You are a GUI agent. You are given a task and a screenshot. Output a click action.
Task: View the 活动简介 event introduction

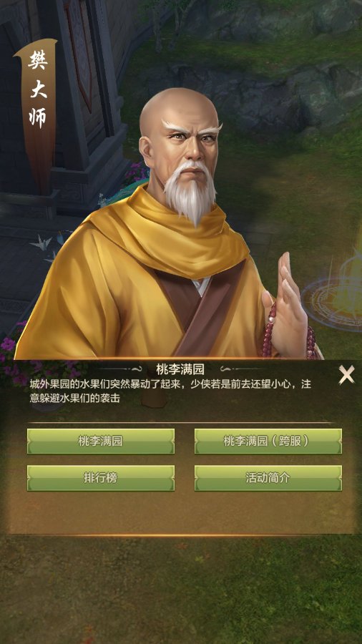click(268, 478)
